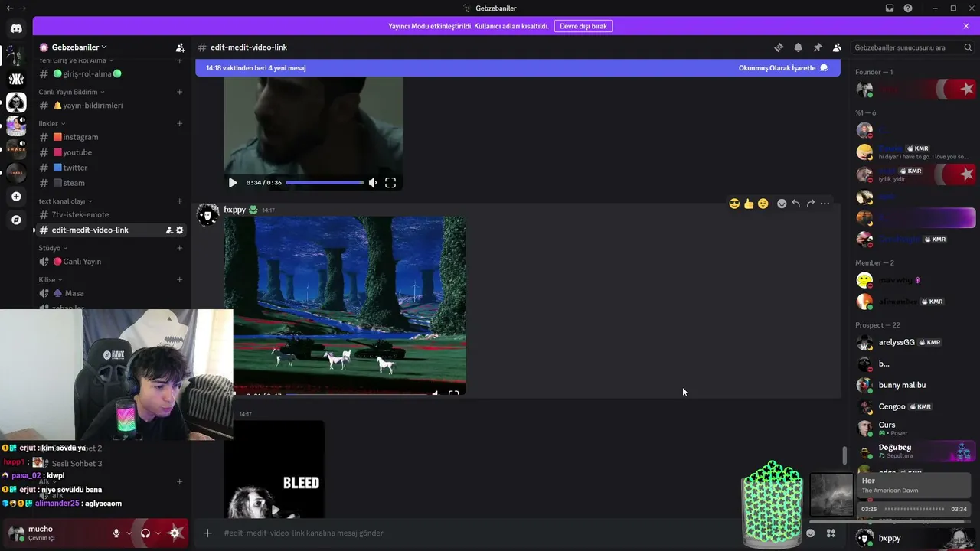Attach a file with the plus button
980x551 pixels.
(207, 533)
